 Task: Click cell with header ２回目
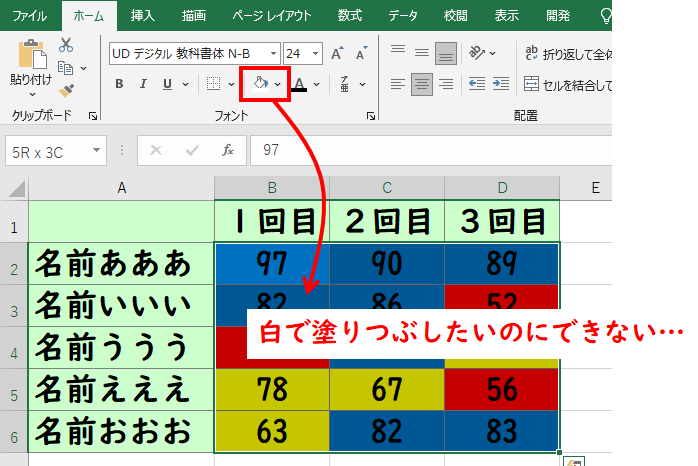387,221
